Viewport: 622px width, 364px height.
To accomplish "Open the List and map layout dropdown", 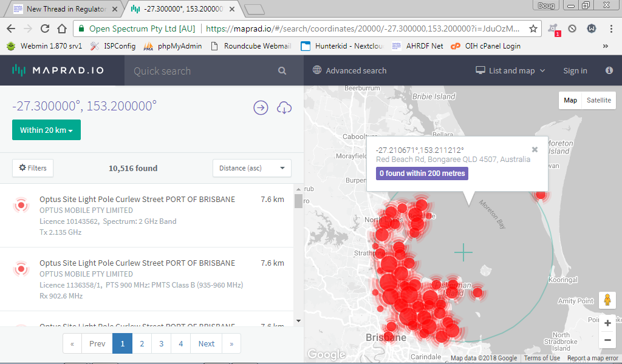I will pyautogui.click(x=510, y=71).
